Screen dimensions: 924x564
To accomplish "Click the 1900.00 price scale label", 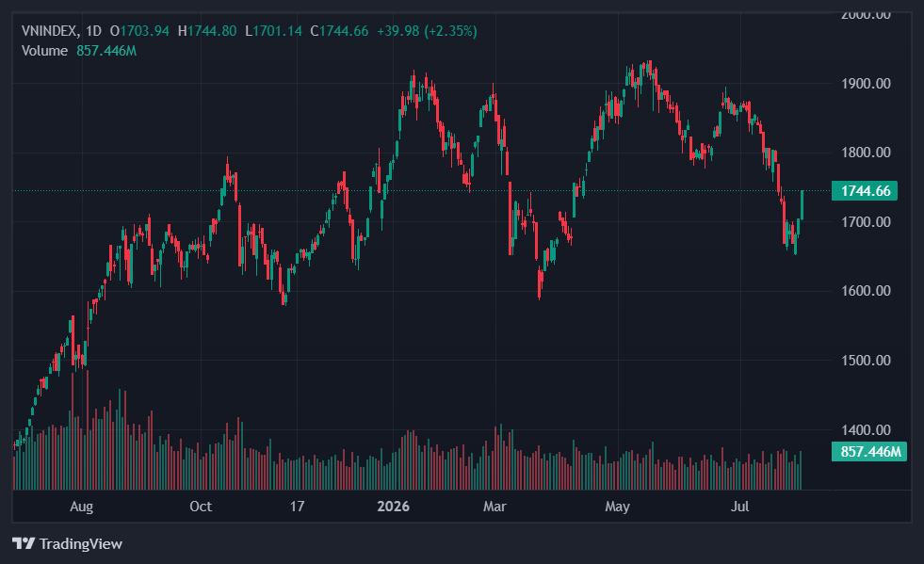I will [x=866, y=84].
